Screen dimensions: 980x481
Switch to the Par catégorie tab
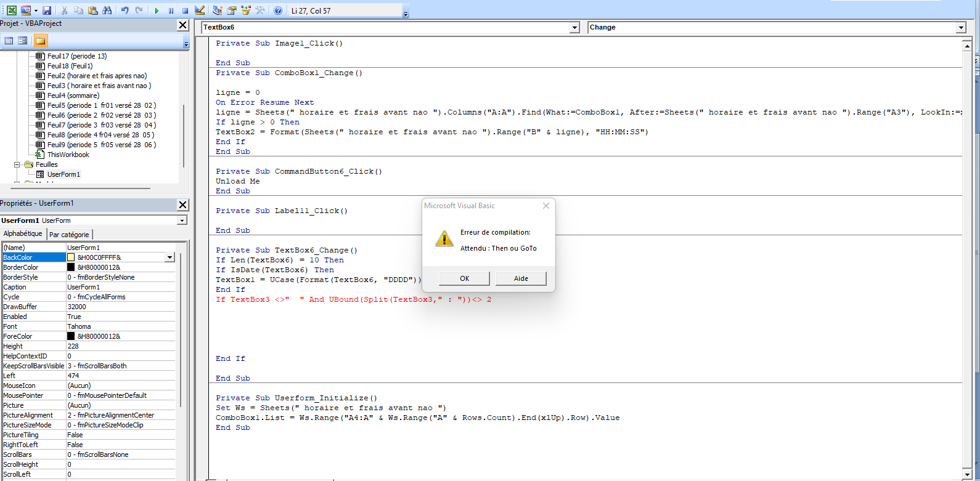coord(69,235)
